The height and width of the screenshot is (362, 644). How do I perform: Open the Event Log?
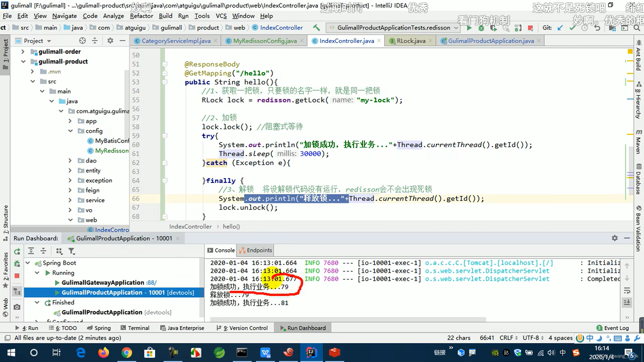pyautogui.click(x=612, y=328)
